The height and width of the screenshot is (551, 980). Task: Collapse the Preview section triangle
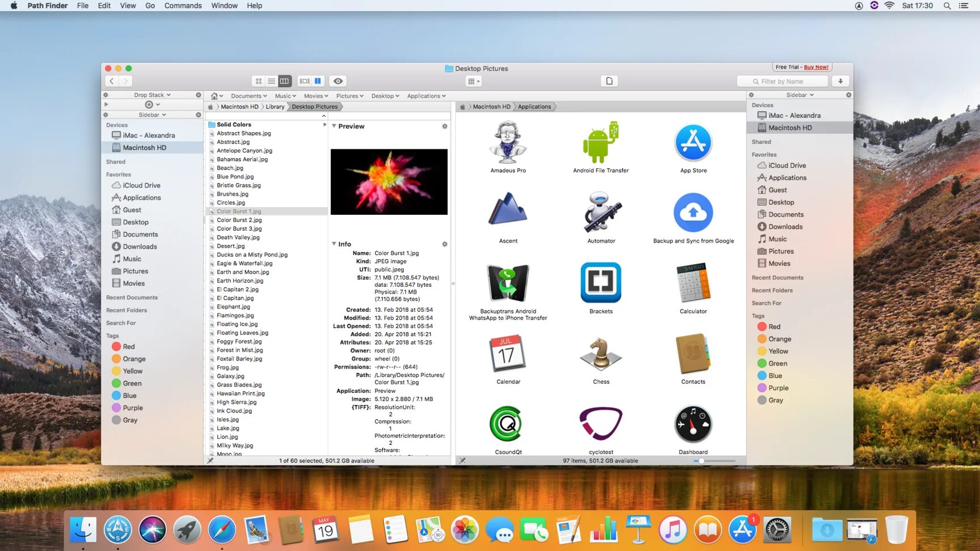pyautogui.click(x=334, y=126)
